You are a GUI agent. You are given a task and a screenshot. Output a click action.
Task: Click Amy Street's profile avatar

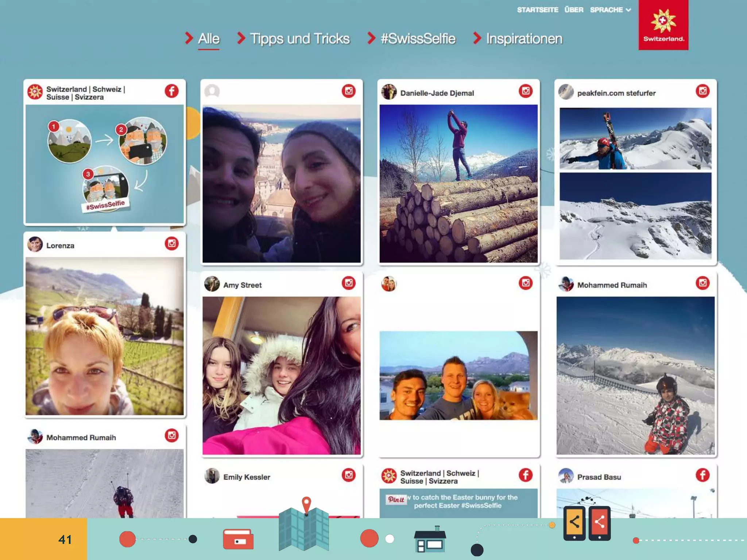click(x=212, y=284)
